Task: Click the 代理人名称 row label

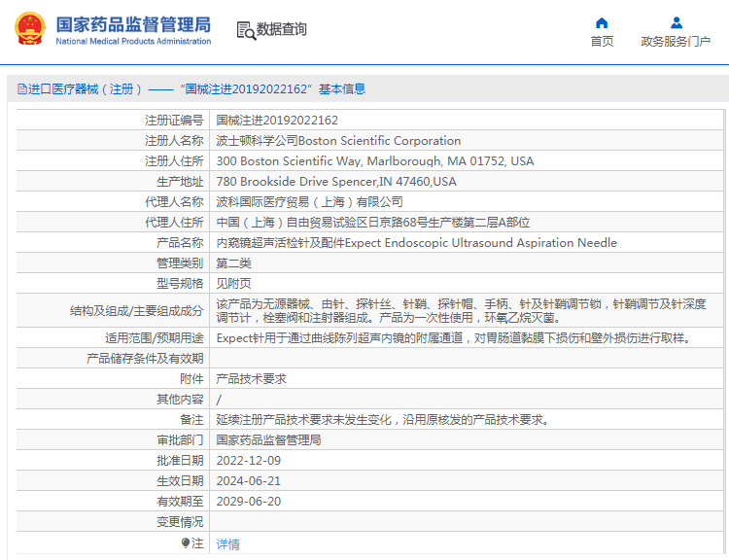Action: coord(174,202)
